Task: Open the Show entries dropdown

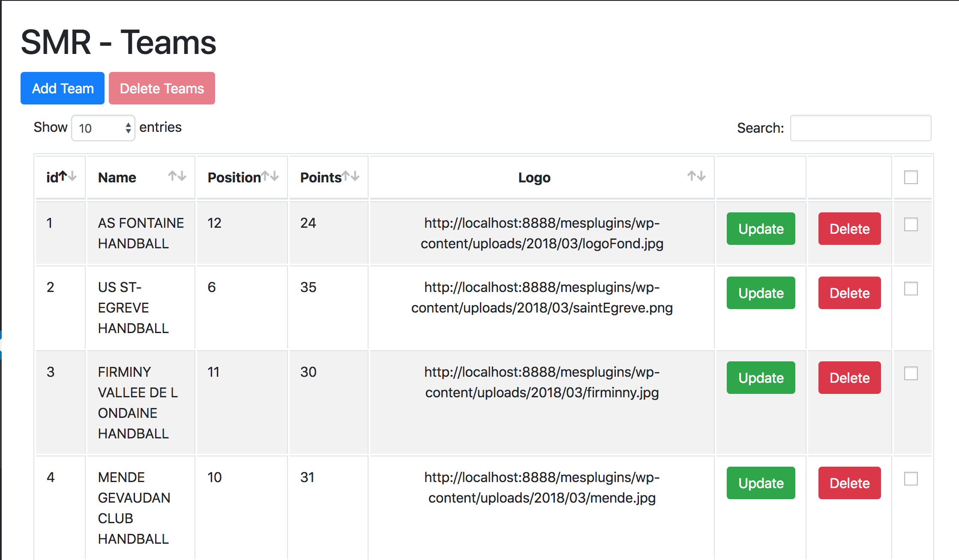Action: point(103,128)
